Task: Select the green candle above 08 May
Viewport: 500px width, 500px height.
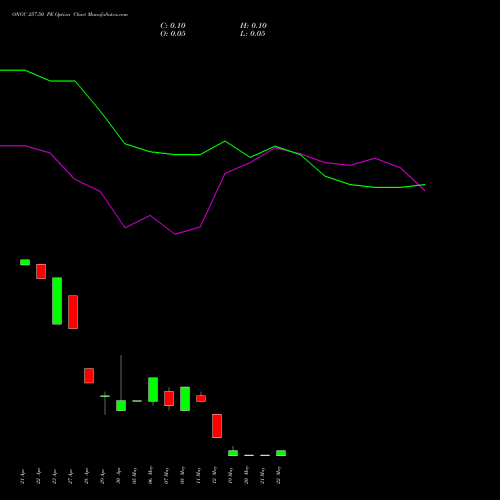Action: point(185,399)
